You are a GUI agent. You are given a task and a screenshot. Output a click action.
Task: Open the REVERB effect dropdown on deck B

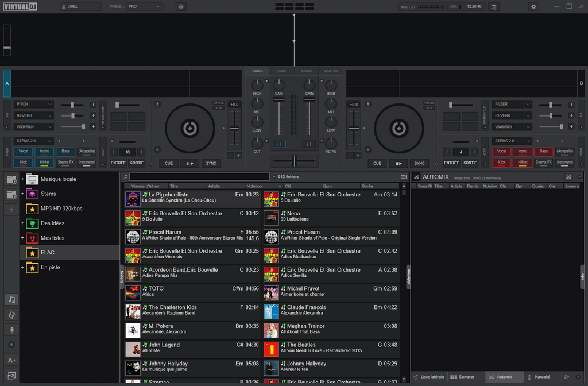512,115
